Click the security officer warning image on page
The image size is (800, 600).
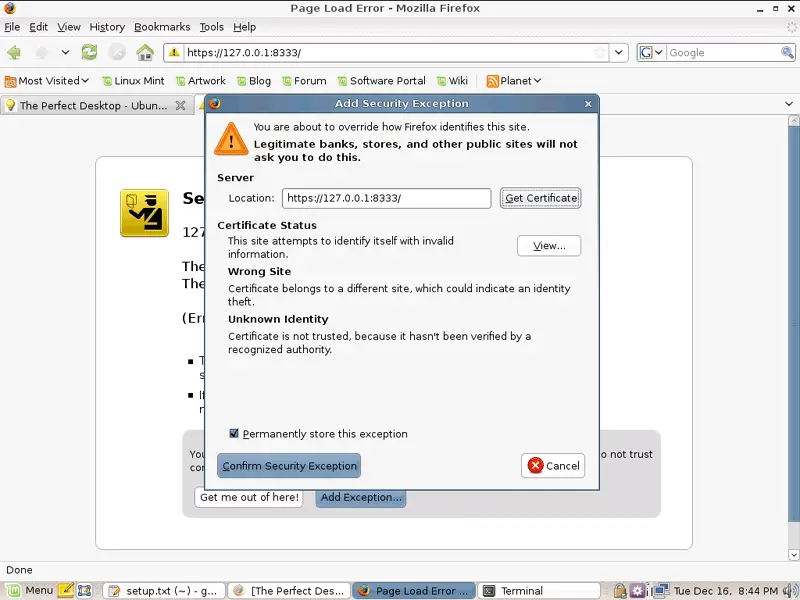click(144, 213)
